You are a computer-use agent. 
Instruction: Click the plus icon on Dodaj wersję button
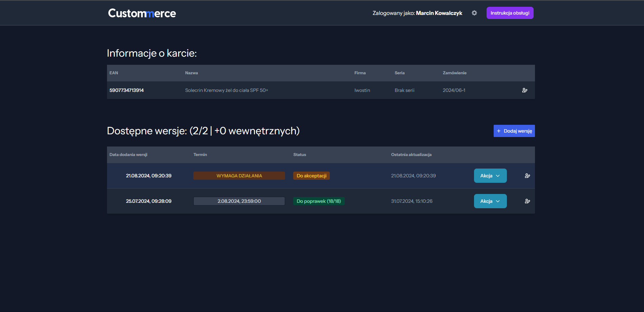(498, 131)
